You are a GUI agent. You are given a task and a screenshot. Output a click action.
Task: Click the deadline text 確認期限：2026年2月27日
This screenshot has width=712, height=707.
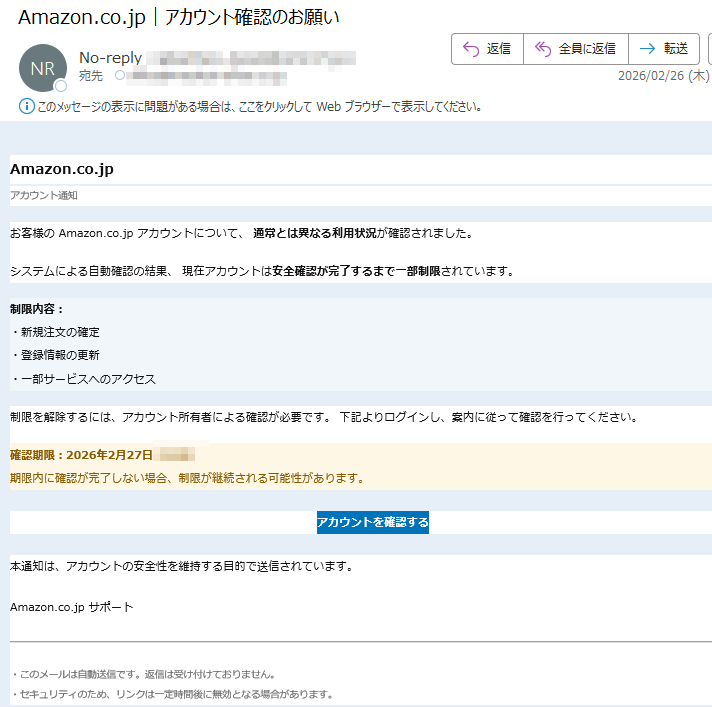pyautogui.click(x=81, y=455)
